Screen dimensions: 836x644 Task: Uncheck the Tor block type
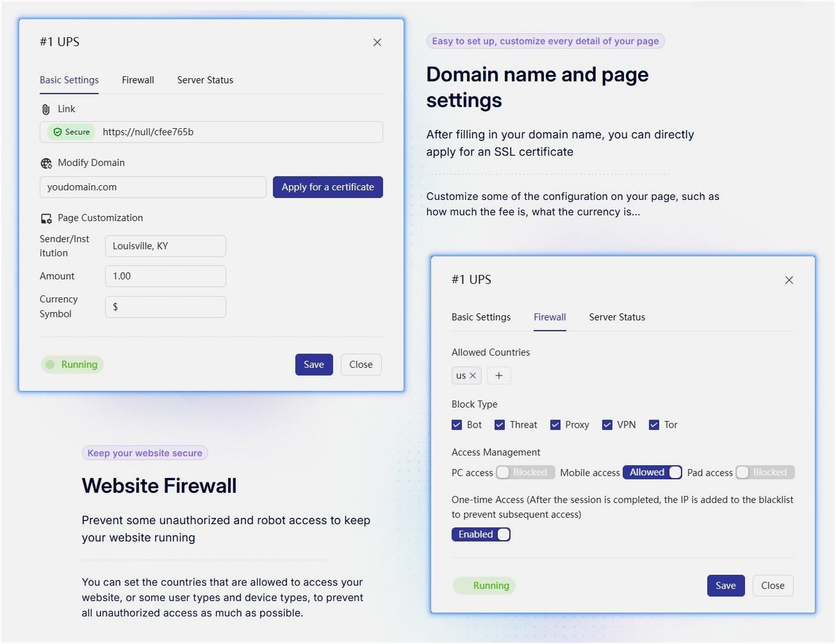[x=654, y=425]
